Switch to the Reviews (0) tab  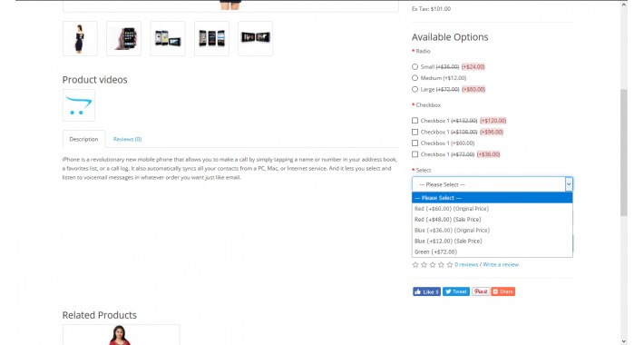[x=127, y=139]
